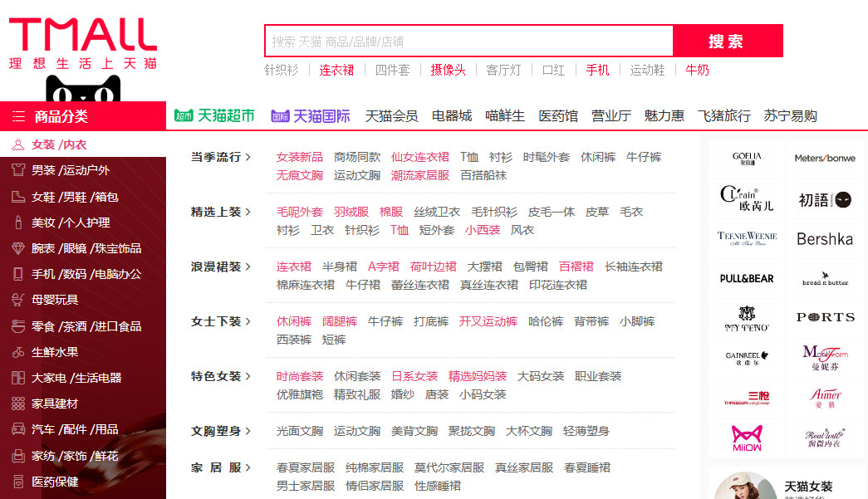Click the 手机 hot search suggestion
This screenshot has width=868, height=499.
(597, 71)
